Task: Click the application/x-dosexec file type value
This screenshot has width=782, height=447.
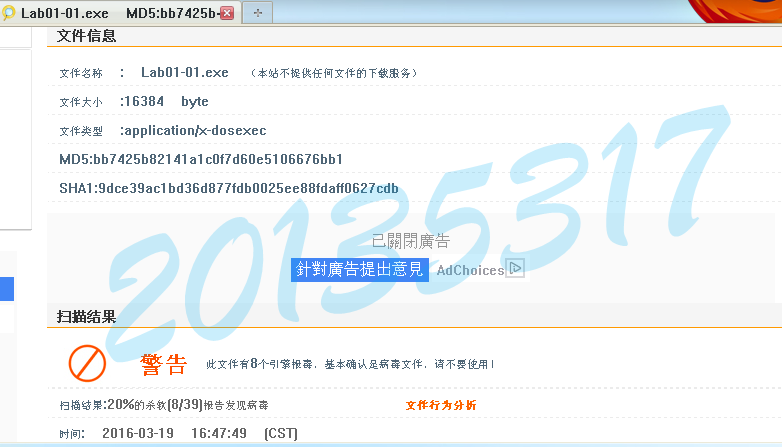Action: pos(194,131)
